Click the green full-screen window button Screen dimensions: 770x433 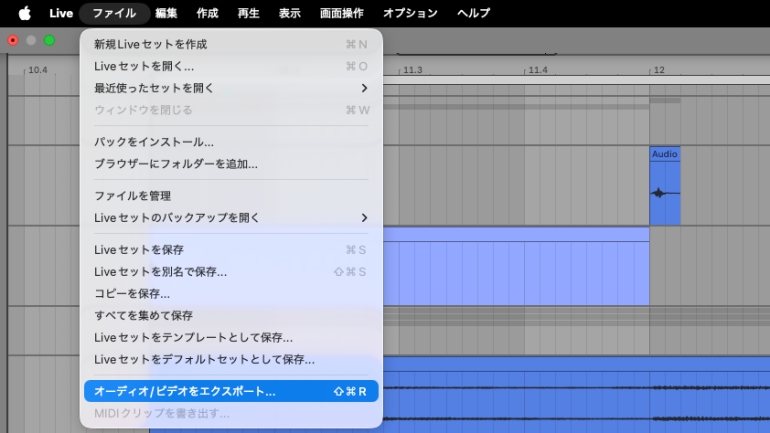tap(49, 40)
